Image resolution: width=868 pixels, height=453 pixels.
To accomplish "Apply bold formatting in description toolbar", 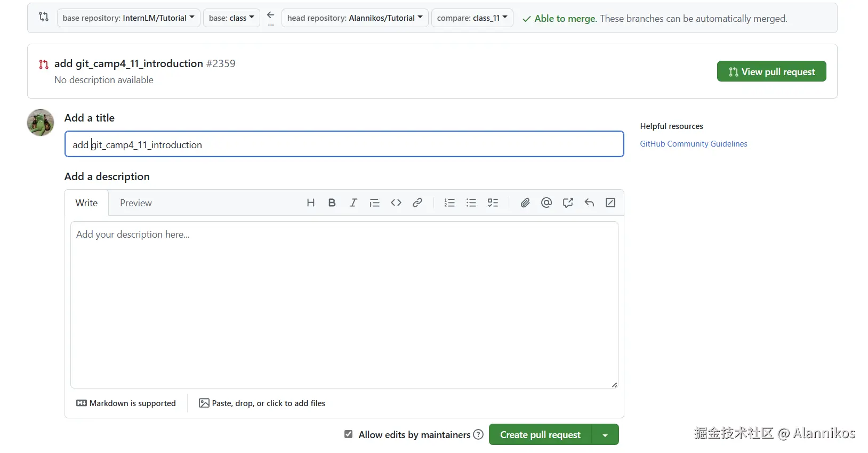I will pyautogui.click(x=332, y=203).
